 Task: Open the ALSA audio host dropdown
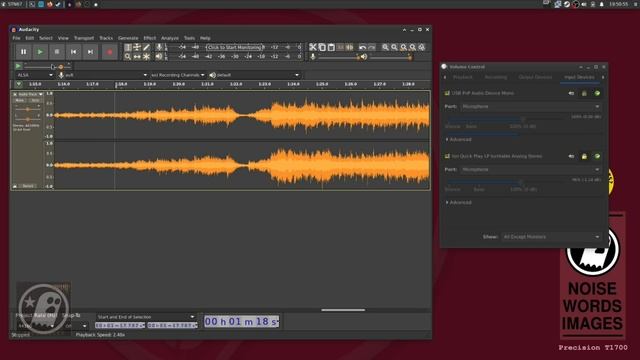tap(35, 75)
